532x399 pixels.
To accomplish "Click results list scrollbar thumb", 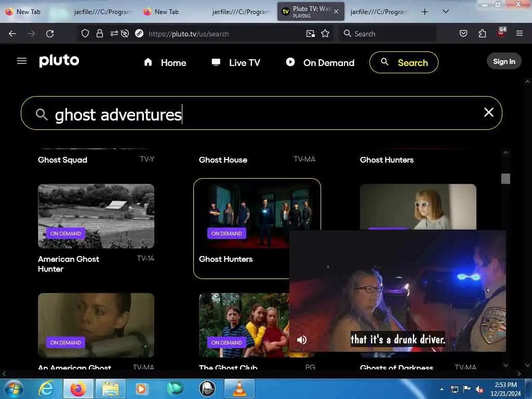I will point(506,179).
